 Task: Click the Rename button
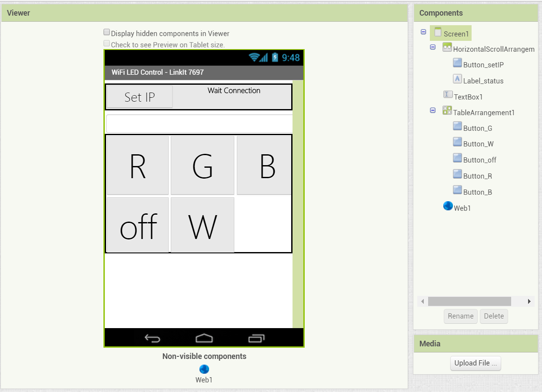point(461,316)
